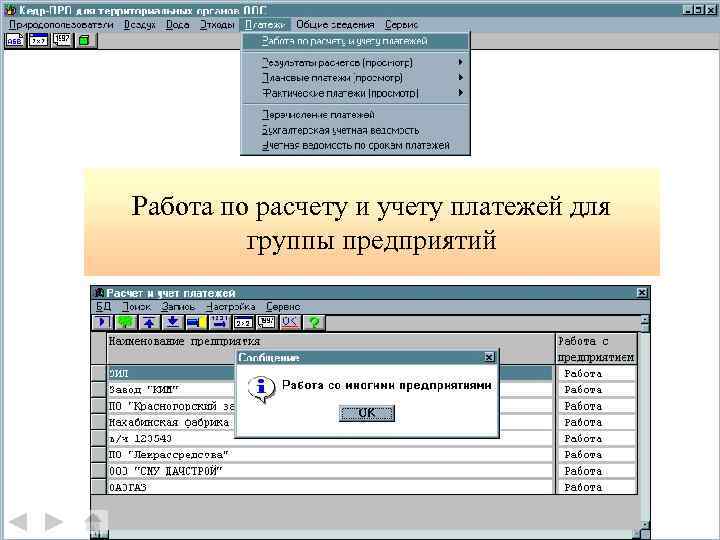This screenshot has width=720, height=540.
Task: Choose Бухгалтерская учетная ведомость entry
Action: pos(355,130)
